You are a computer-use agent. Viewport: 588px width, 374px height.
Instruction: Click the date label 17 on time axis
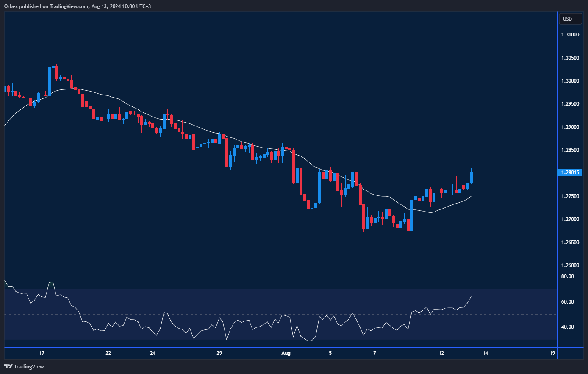(x=42, y=353)
